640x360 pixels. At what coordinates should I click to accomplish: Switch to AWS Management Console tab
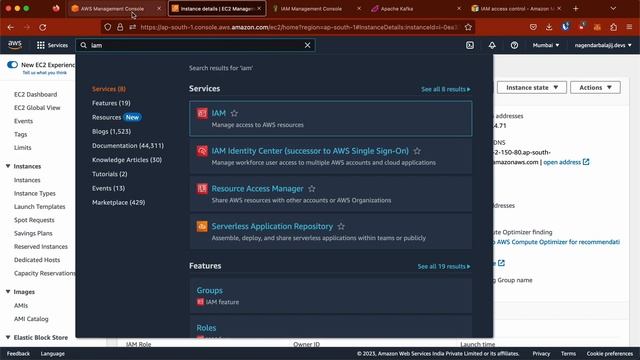tap(116, 9)
